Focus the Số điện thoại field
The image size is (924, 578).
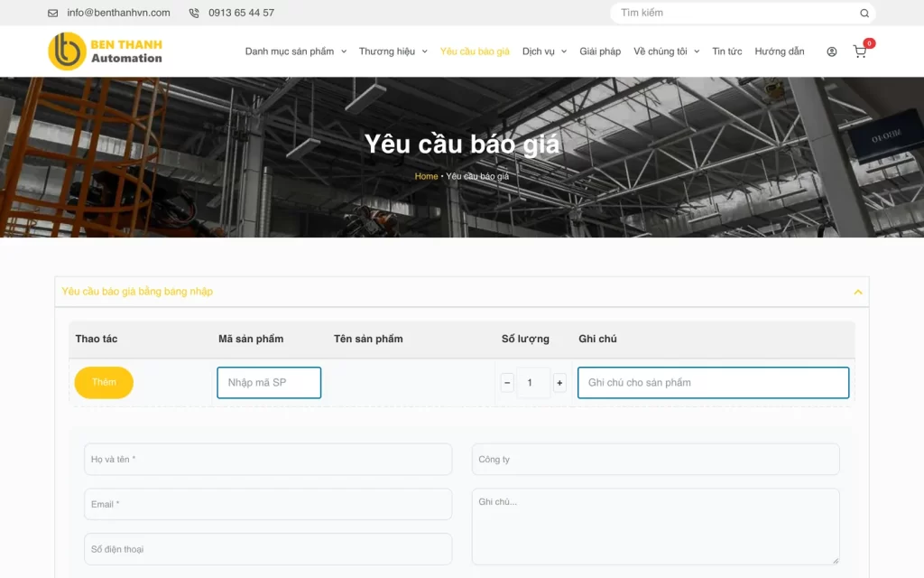pos(268,549)
